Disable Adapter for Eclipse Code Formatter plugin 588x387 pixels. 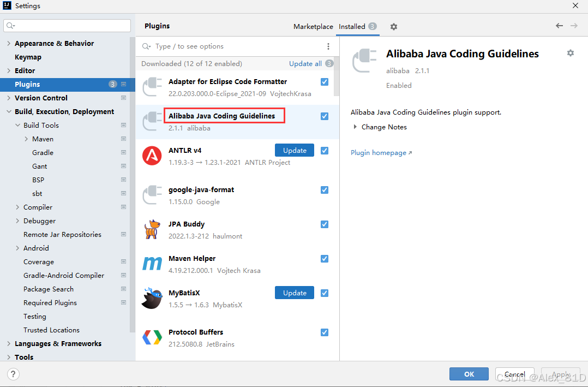325,82
